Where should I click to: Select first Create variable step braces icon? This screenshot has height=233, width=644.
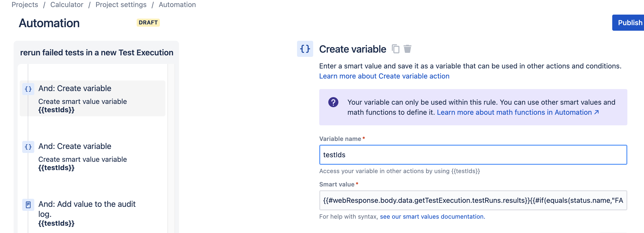click(28, 89)
